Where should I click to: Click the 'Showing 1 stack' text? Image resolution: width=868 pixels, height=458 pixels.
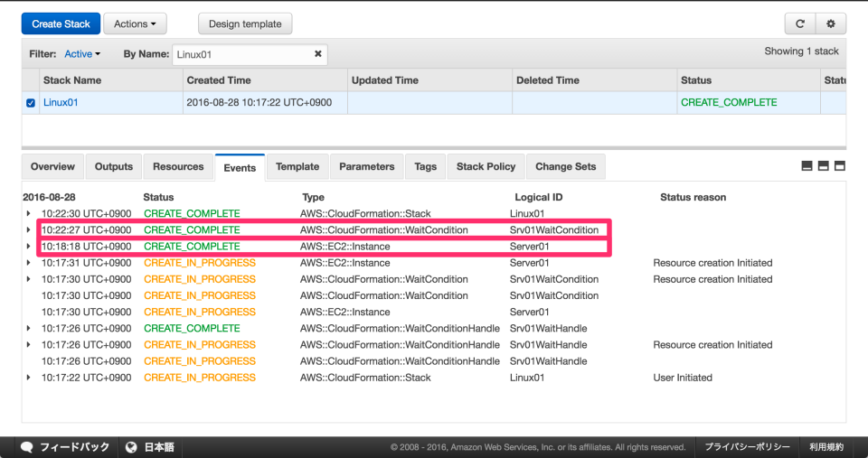tap(801, 51)
